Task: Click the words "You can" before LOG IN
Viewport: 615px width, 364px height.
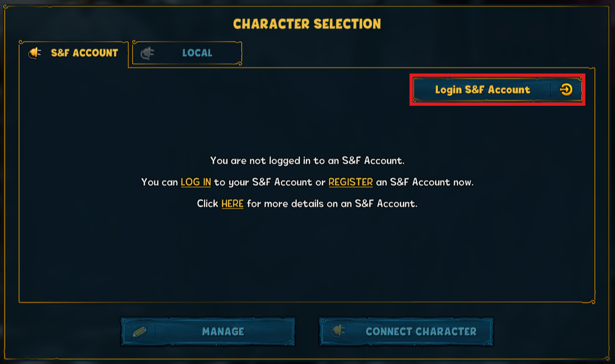Action: pyautogui.click(x=159, y=182)
